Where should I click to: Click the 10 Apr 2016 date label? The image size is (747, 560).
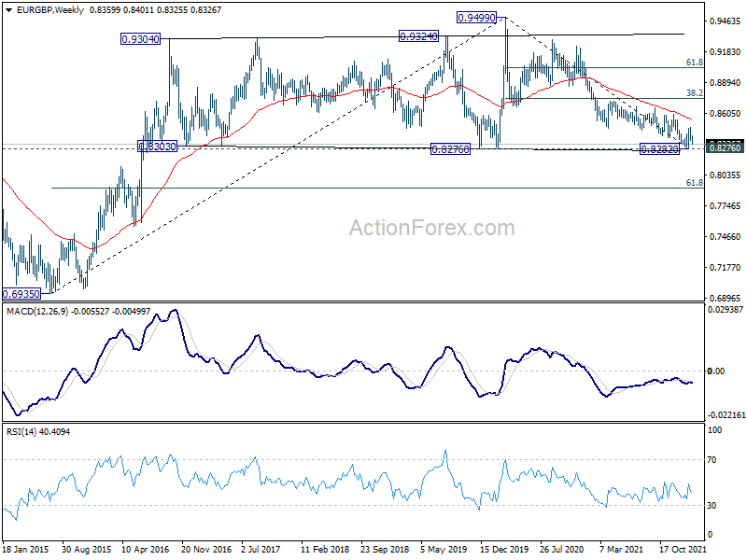point(146,549)
